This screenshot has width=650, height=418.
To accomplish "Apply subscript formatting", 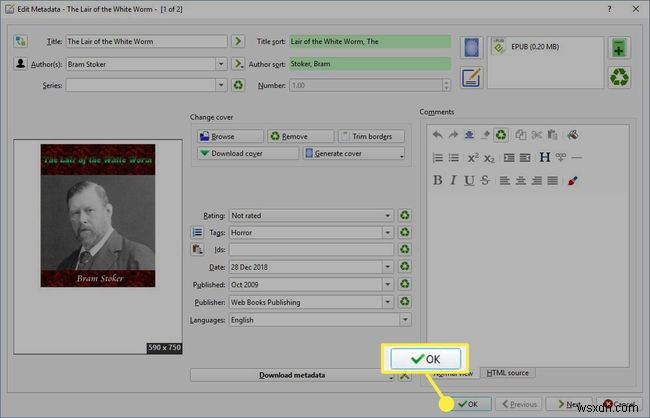I will [489, 158].
